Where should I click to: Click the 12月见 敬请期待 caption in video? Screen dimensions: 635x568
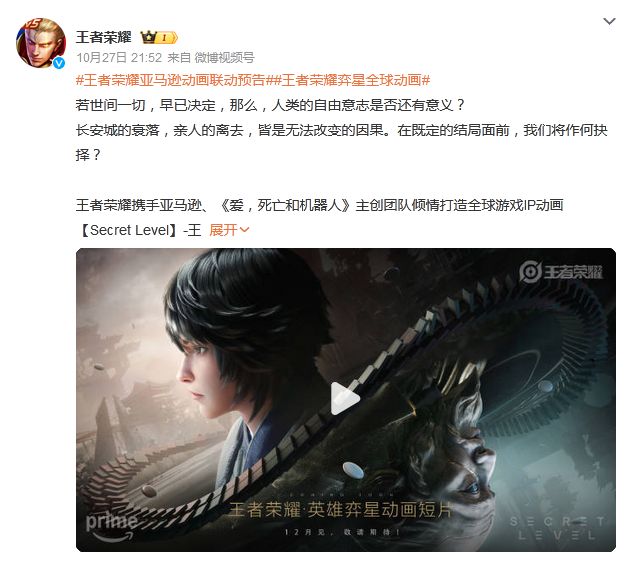point(342,532)
